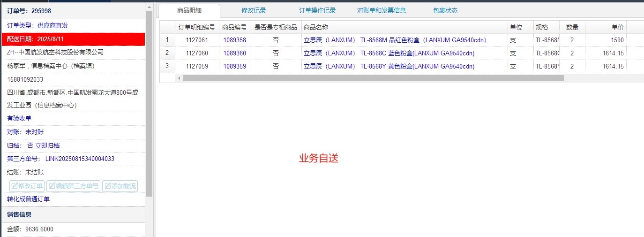Select the 商品明细 tab

click(189, 10)
